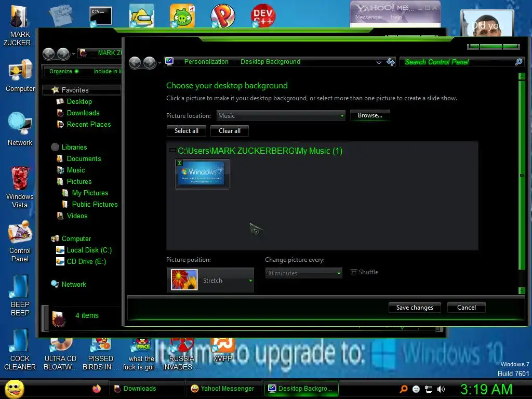Image resolution: width=532 pixels, height=399 pixels.
Task: Select Local Disk (C:)
Action: pyautogui.click(x=89, y=250)
